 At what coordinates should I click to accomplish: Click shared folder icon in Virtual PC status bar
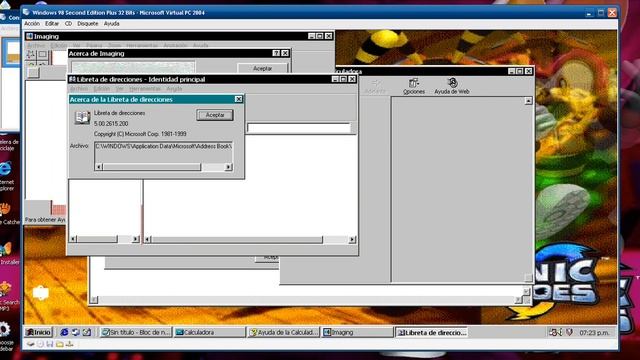coord(60,344)
